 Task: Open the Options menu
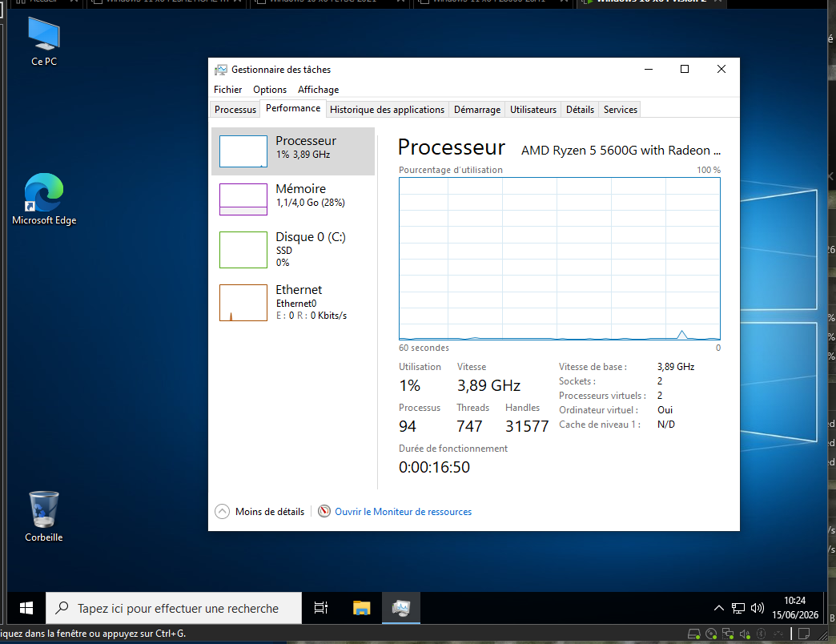[270, 90]
